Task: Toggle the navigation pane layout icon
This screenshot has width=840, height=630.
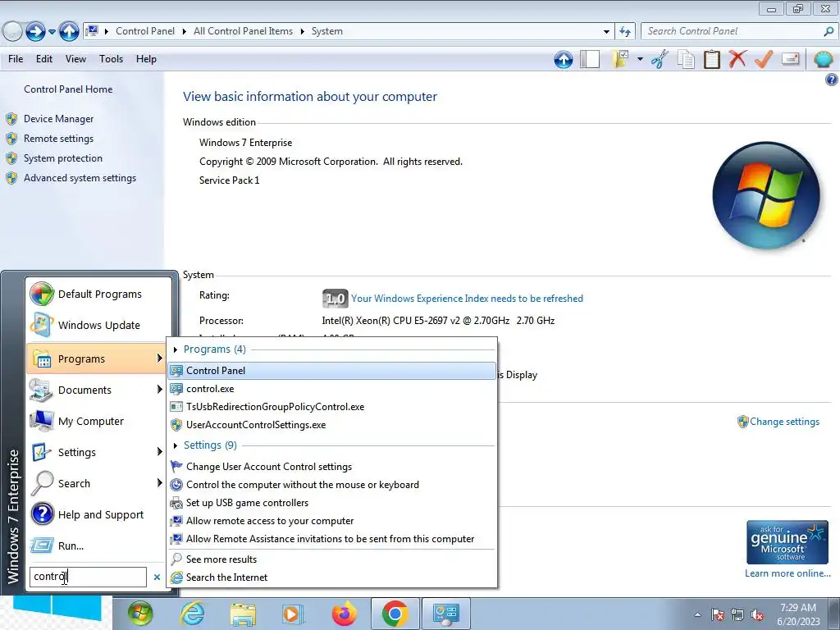Action: pos(589,59)
